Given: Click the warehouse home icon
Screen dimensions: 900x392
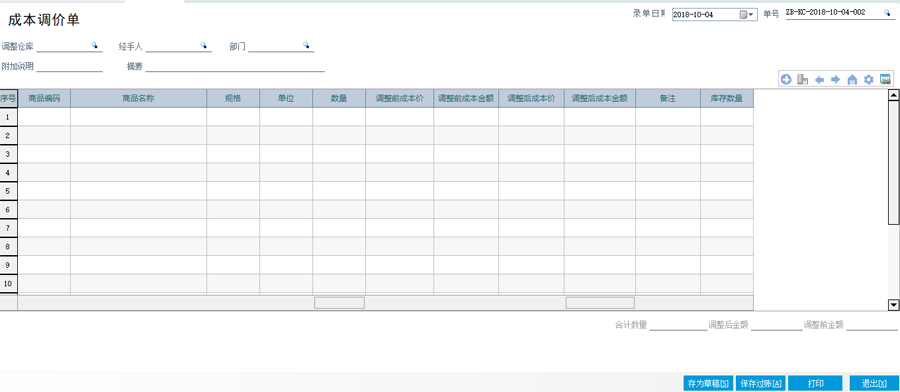Looking at the screenshot, I should pyautogui.click(x=852, y=80).
